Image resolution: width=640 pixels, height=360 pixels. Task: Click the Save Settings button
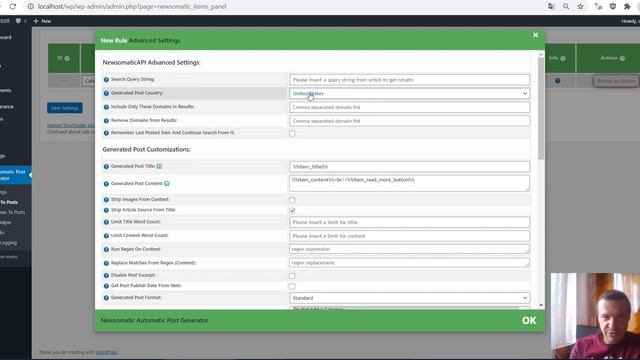[65, 108]
